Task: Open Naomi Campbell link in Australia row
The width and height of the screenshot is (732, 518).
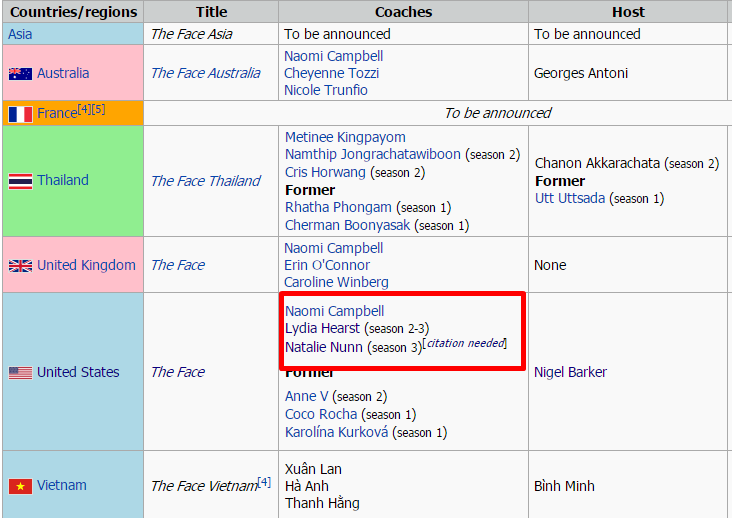Action: click(x=333, y=56)
